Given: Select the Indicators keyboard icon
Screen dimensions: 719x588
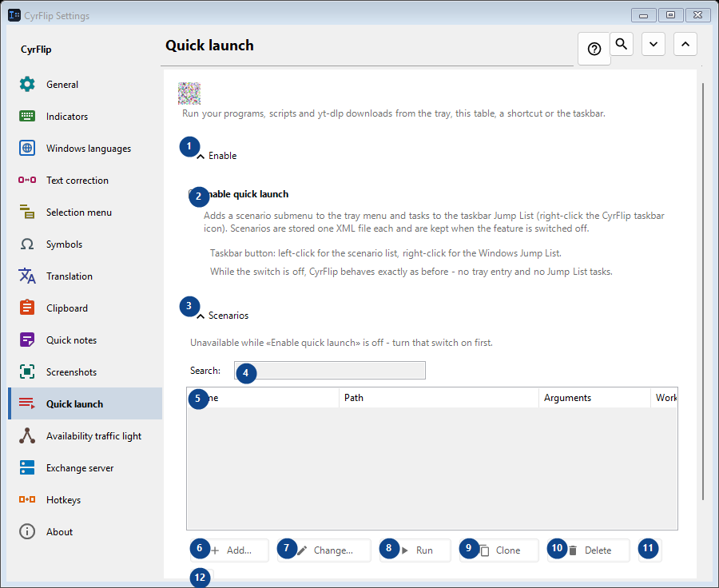Looking at the screenshot, I should point(27,116).
